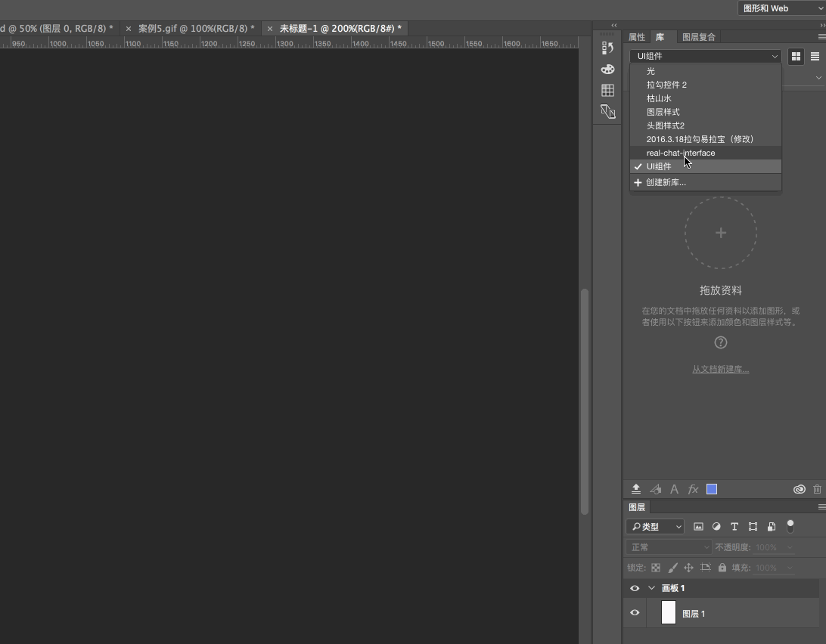The width and height of the screenshot is (826, 644).
Task: Add character style with the A icon
Action: coord(674,489)
